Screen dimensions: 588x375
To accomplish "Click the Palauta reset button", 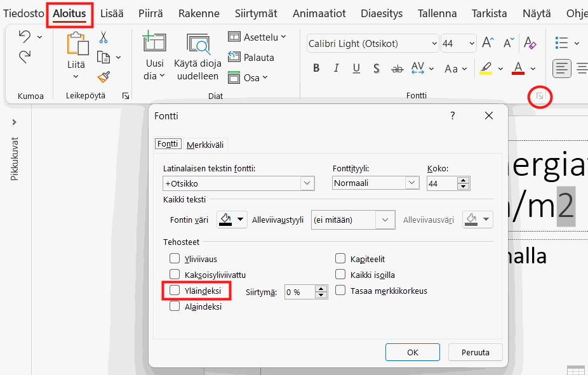I will (251, 57).
